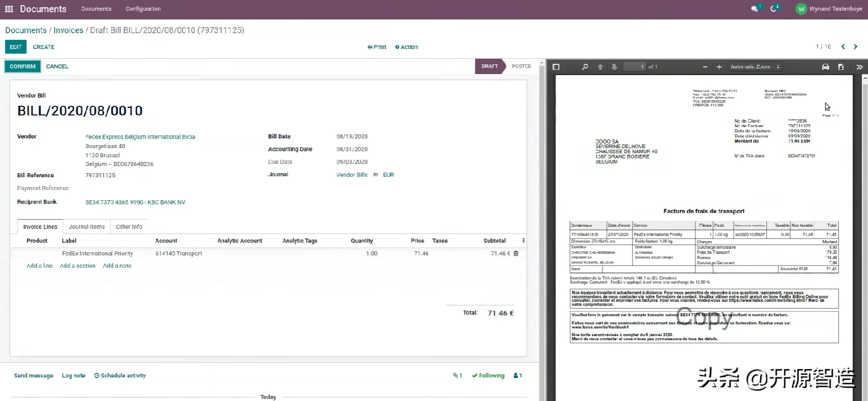
Task: Sort by the Subtotal column header
Action: pyautogui.click(x=494, y=241)
